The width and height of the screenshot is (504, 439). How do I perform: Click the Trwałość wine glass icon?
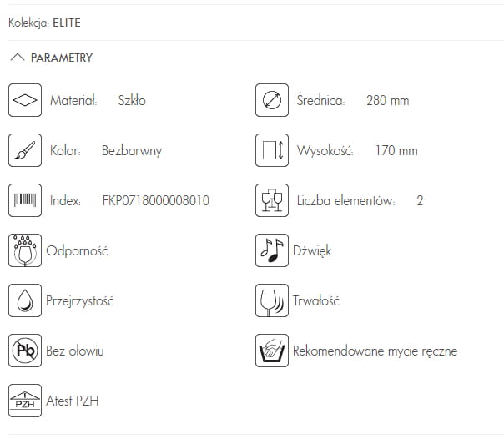(271, 300)
